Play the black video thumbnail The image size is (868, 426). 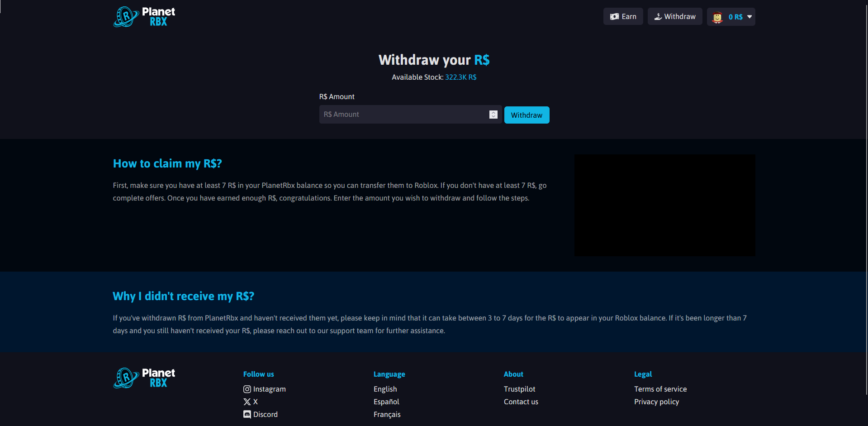point(664,206)
